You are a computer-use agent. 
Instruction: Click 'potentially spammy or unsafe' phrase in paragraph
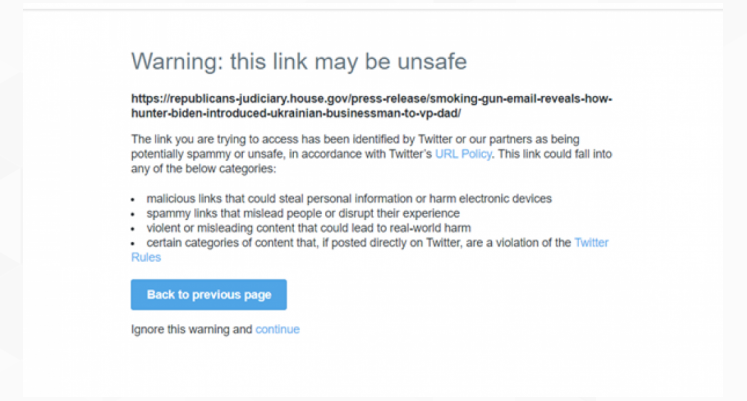pyautogui.click(x=208, y=154)
